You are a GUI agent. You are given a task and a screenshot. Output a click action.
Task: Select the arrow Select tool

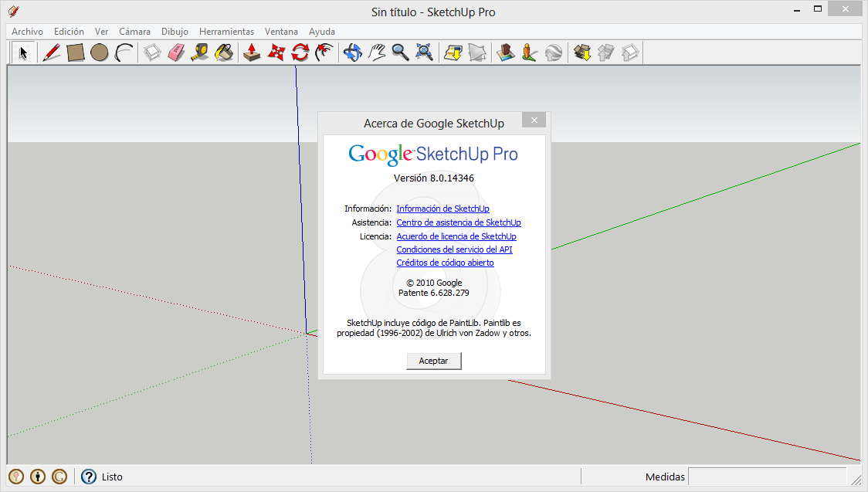(22, 53)
